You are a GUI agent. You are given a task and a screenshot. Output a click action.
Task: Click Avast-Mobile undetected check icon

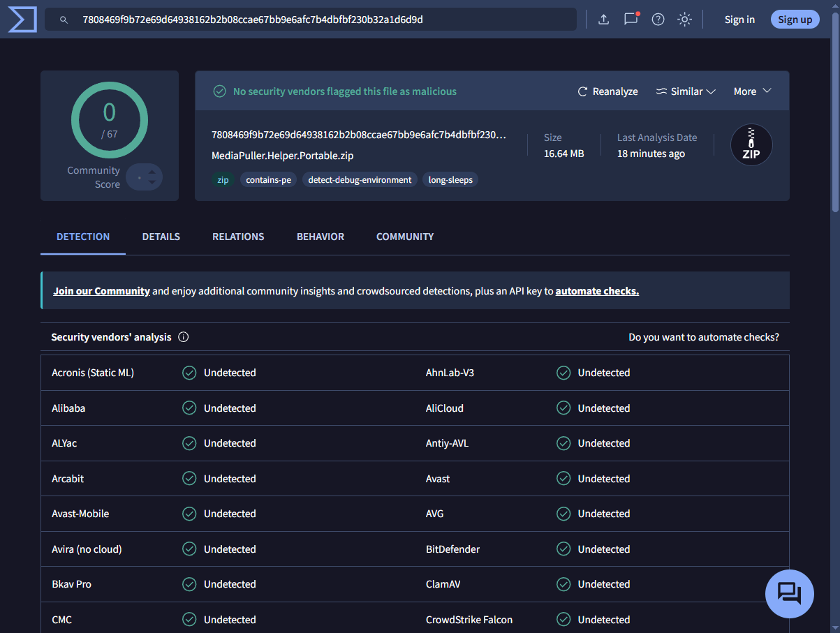coord(189,514)
